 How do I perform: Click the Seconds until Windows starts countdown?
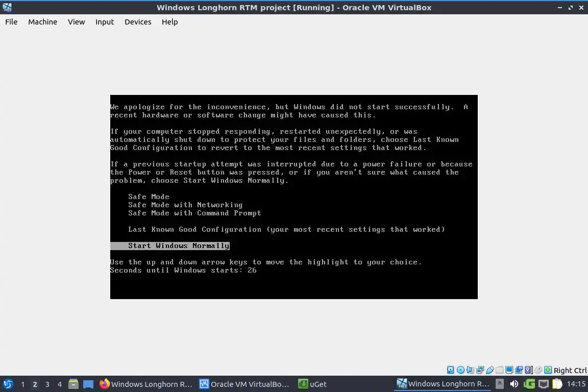pyautogui.click(x=183, y=270)
